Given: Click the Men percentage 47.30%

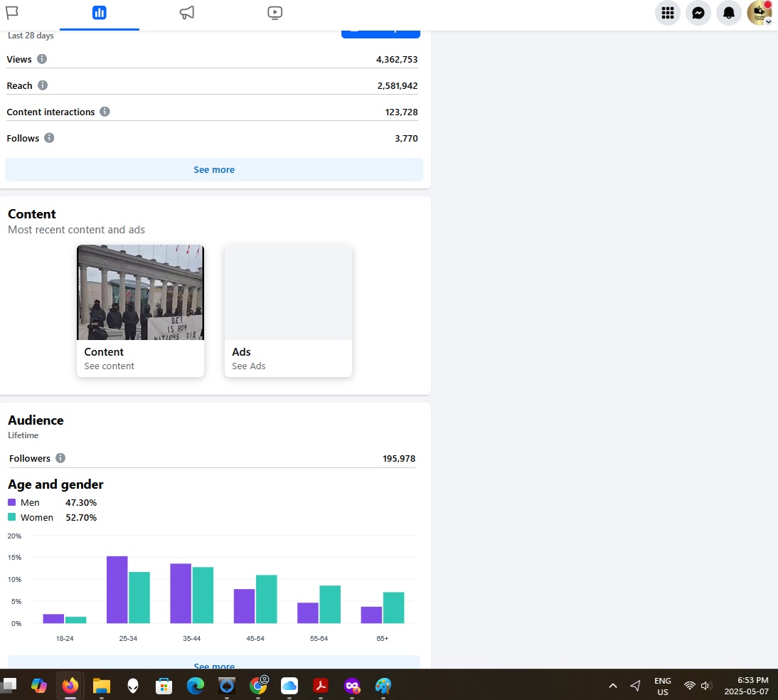Looking at the screenshot, I should (81, 502).
